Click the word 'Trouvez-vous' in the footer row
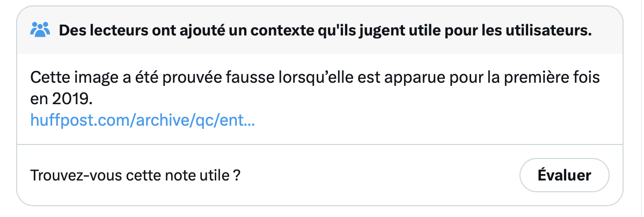The width and height of the screenshot is (644, 217). click(67, 176)
